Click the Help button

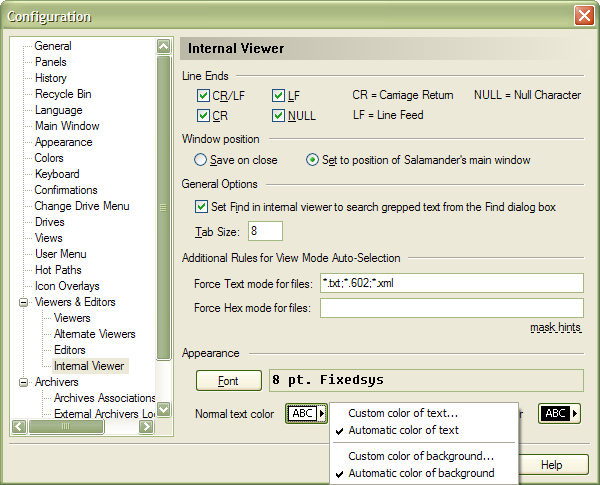(x=552, y=465)
